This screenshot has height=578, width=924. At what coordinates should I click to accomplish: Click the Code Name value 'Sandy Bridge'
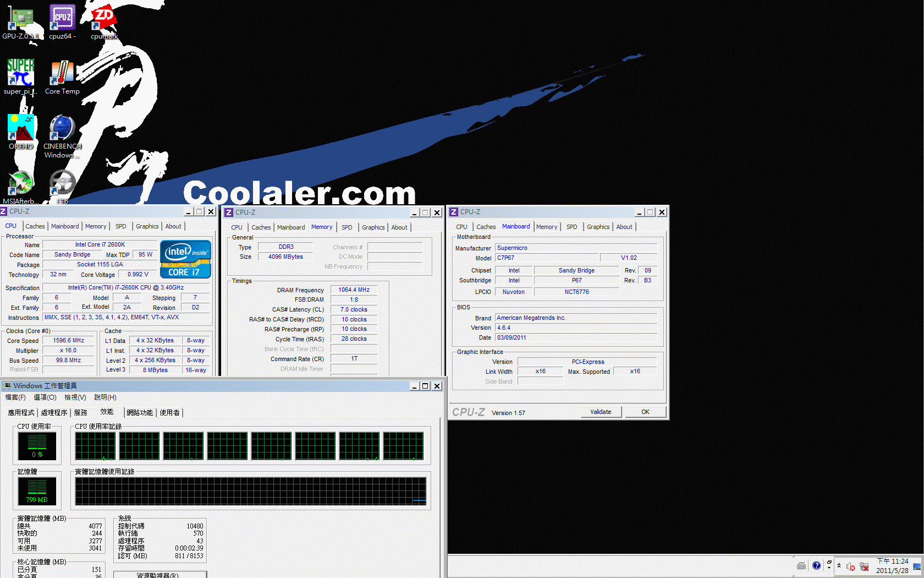coord(72,254)
